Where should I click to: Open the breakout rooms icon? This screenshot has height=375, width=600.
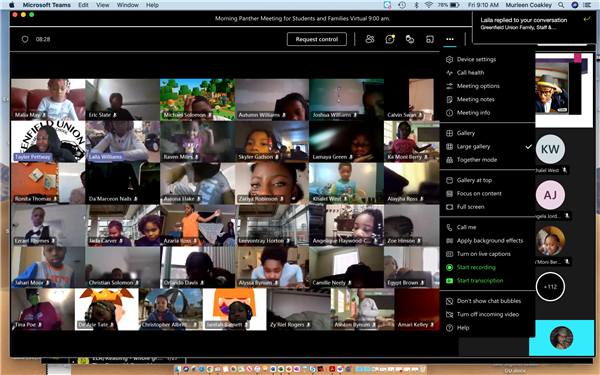tap(410, 39)
